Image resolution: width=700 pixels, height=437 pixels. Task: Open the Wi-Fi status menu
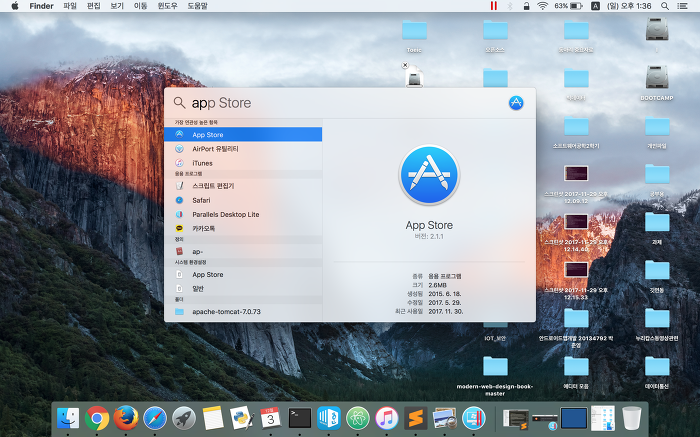[x=542, y=6]
